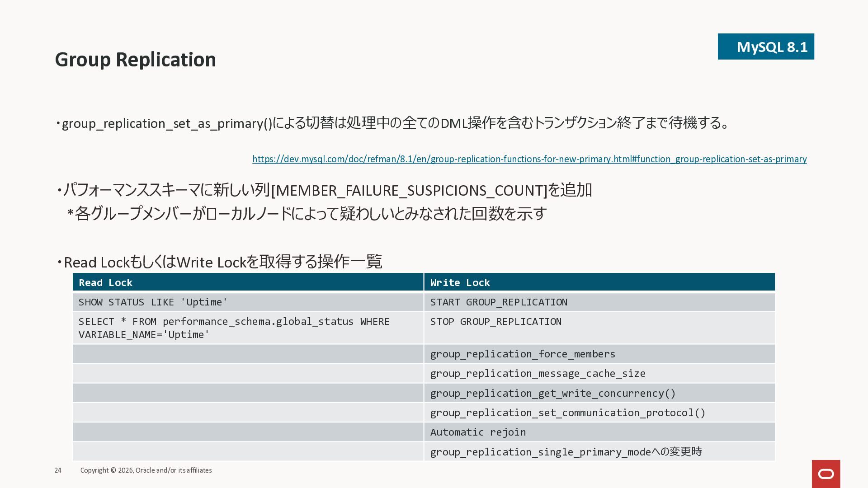The height and width of the screenshot is (488, 868).
Task: Click the START GROUP_REPLICATION cell
Action: point(498,302)
